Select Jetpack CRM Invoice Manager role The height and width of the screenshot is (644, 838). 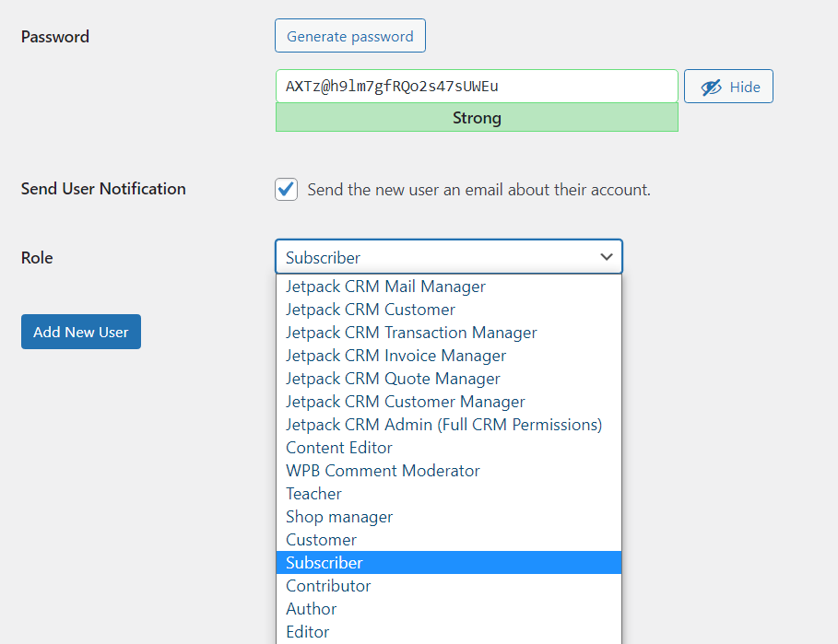[395, 355]
